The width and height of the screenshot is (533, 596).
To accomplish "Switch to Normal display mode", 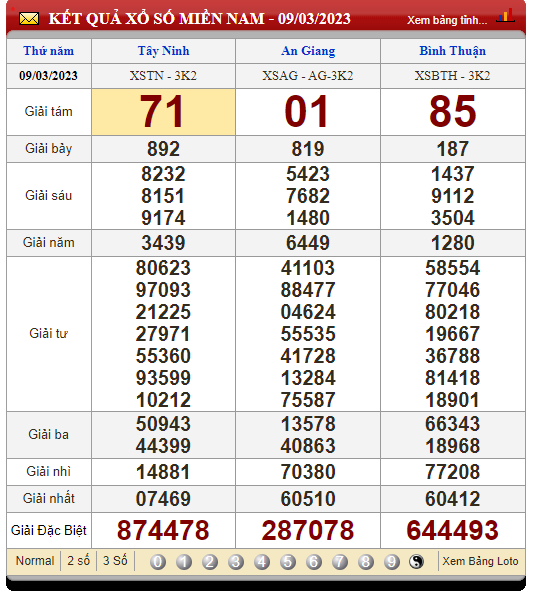I will click(35, 561).
